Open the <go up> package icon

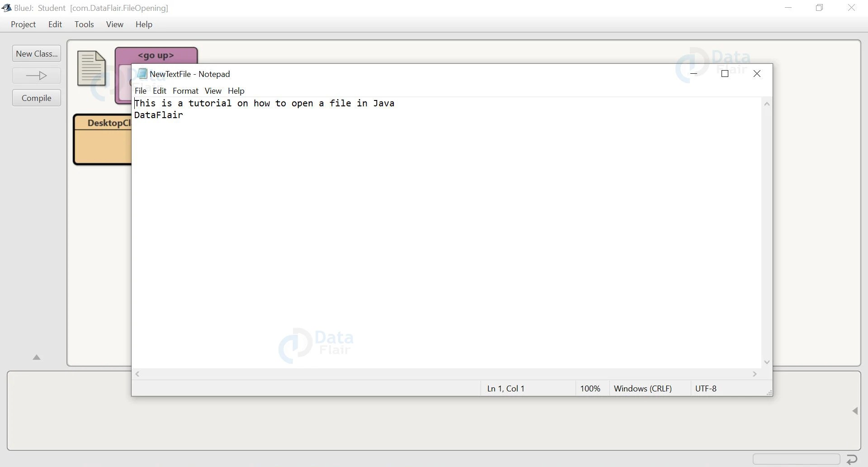pyautogui.click(x=156, y=55)
